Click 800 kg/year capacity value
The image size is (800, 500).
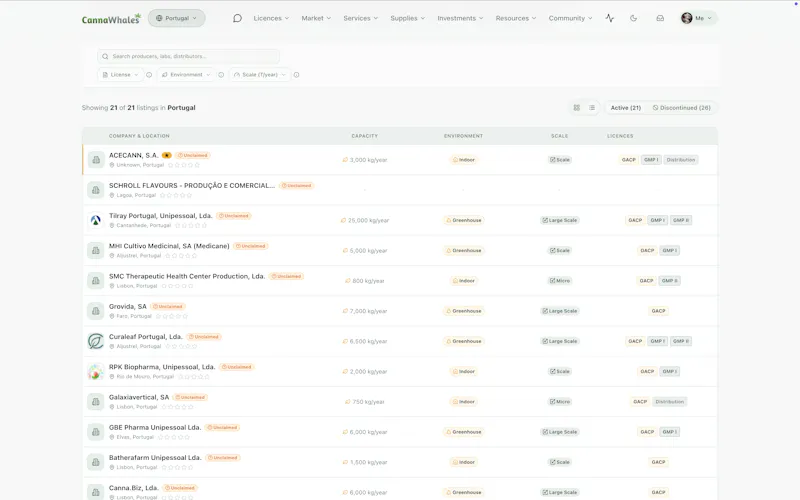365,281
